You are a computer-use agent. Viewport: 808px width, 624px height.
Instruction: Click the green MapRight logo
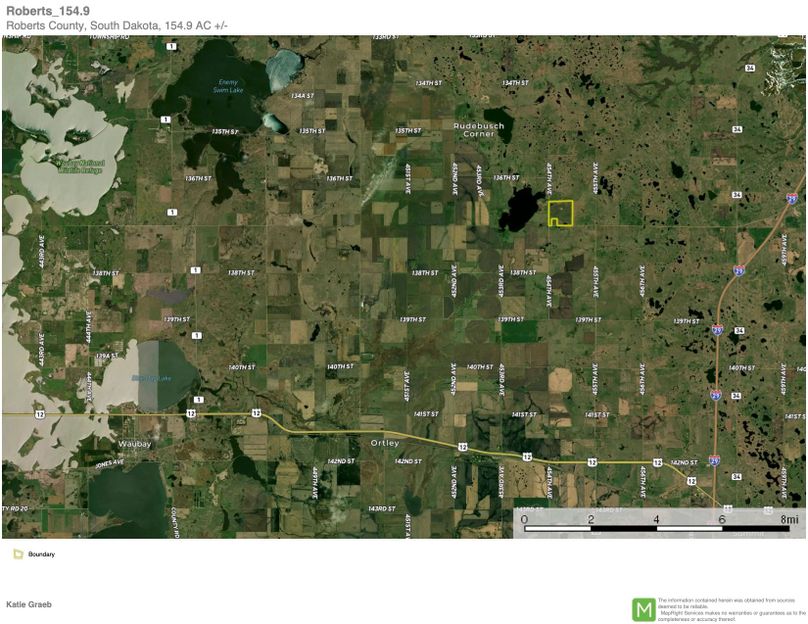644,610
